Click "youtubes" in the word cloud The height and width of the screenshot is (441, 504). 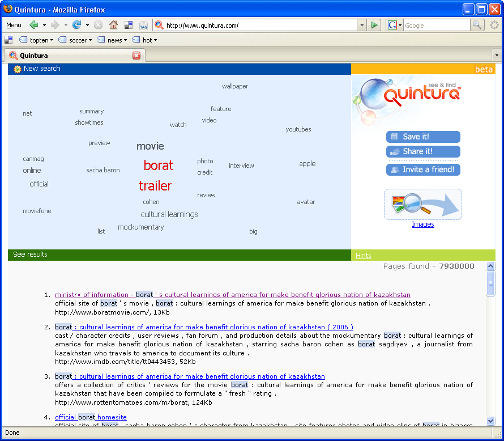298,129
